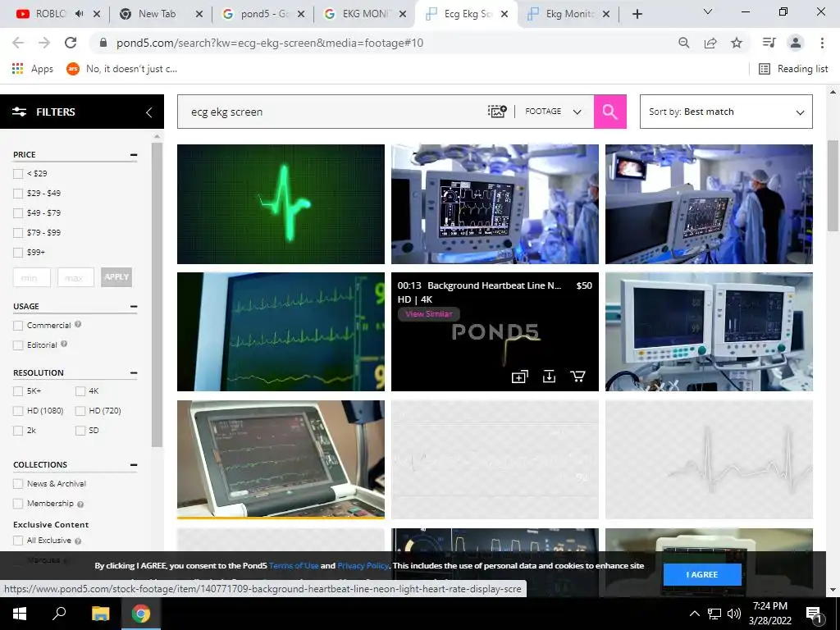Check the $49 - $79 price filter
Image resolution: width=840 pixels, height=630 pixels.
[x=18, y=213]
